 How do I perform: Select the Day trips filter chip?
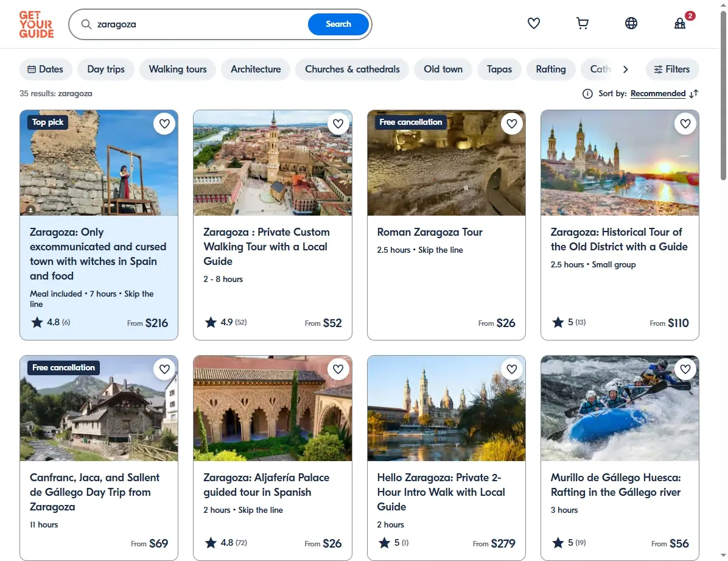106,69
